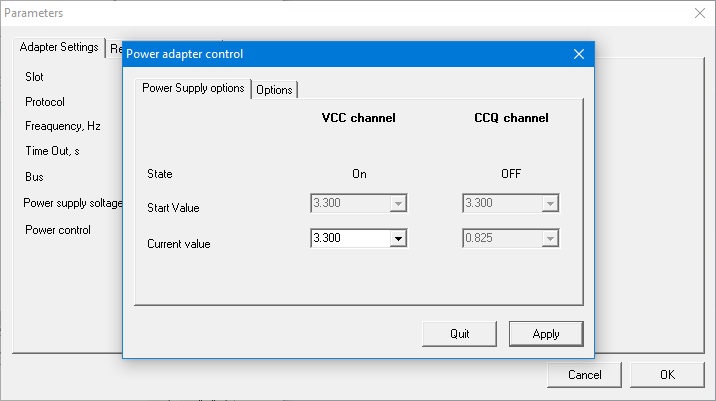Screen dimensions: 716x401
Task: Open the VCC Start Value dropdown
Action: coord(398,204)
